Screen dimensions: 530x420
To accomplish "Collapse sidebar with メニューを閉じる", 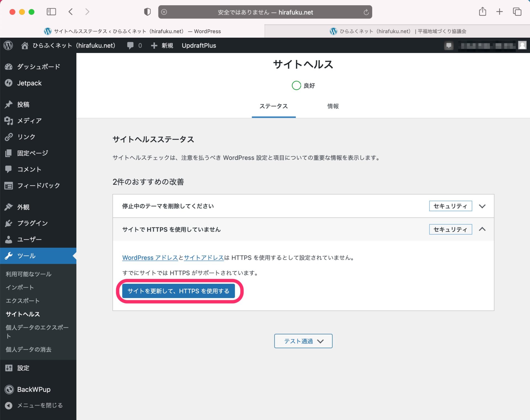I will [x=39, y=405].
